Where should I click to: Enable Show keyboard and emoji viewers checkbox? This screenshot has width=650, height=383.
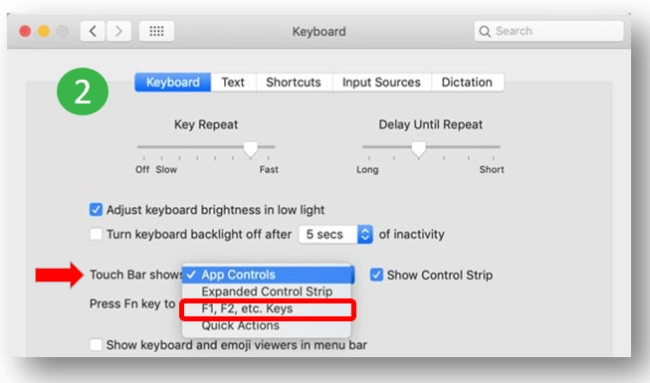pos(96,344)
